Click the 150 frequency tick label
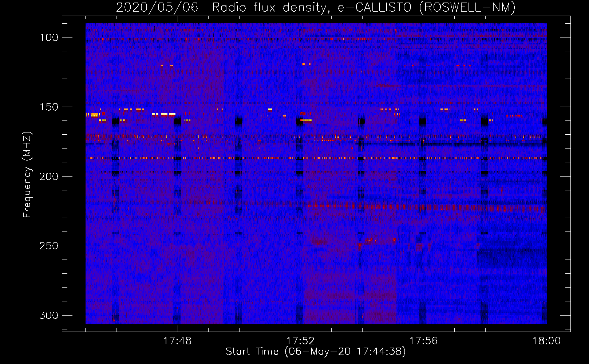 (49, 107)
